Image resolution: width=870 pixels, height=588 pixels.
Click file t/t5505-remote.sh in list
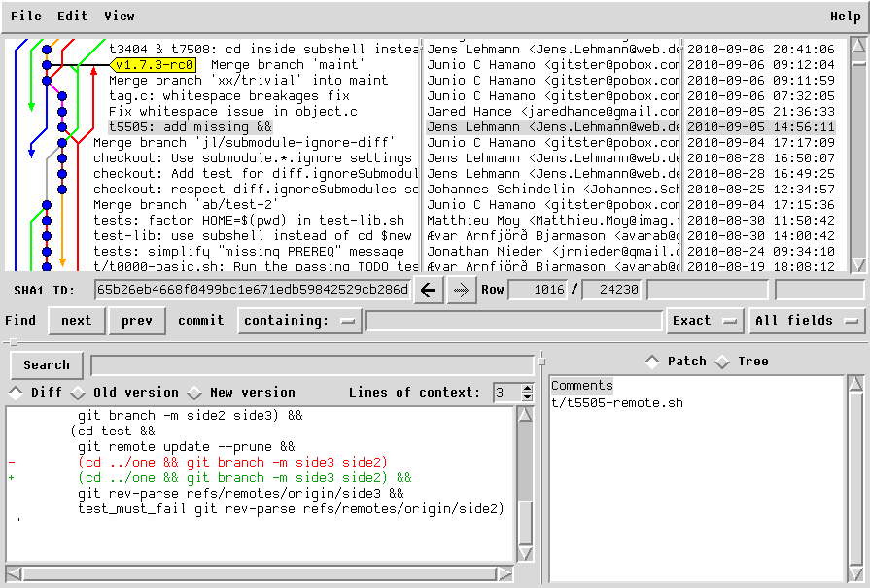617,403
